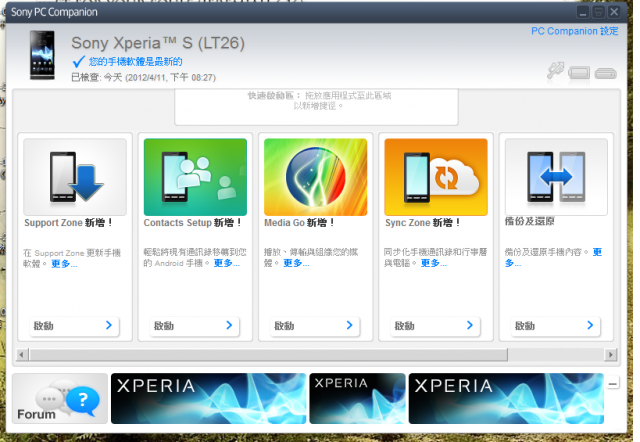Open the 更多 link under Media Go

(x=296, y=263)
